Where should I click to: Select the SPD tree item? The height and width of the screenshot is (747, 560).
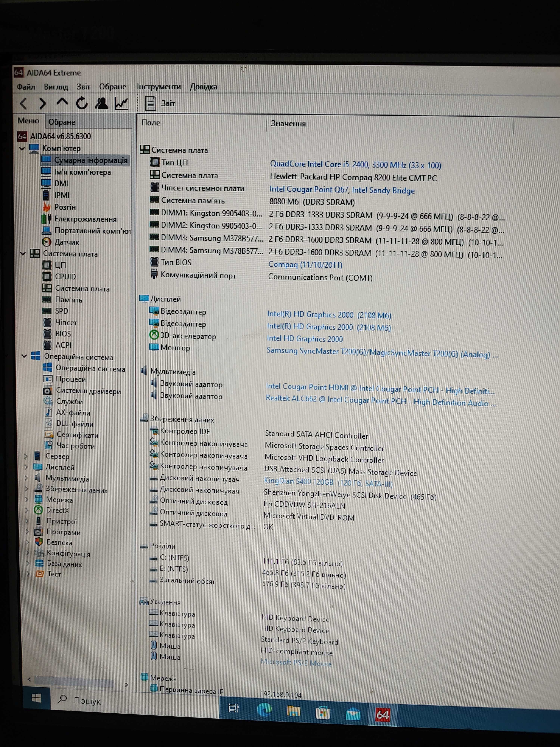point(55,311)
